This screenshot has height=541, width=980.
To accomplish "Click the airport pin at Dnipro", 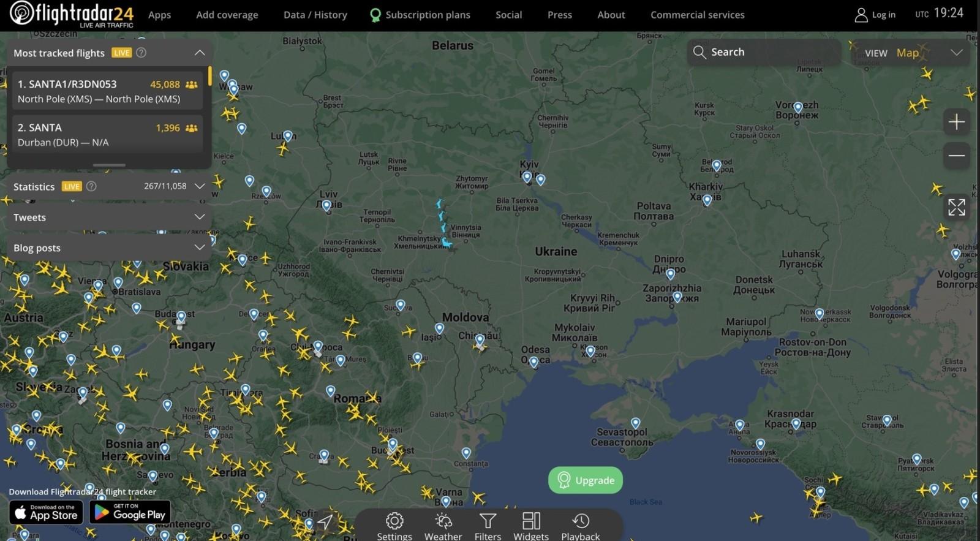I will (x=671, y=274).
